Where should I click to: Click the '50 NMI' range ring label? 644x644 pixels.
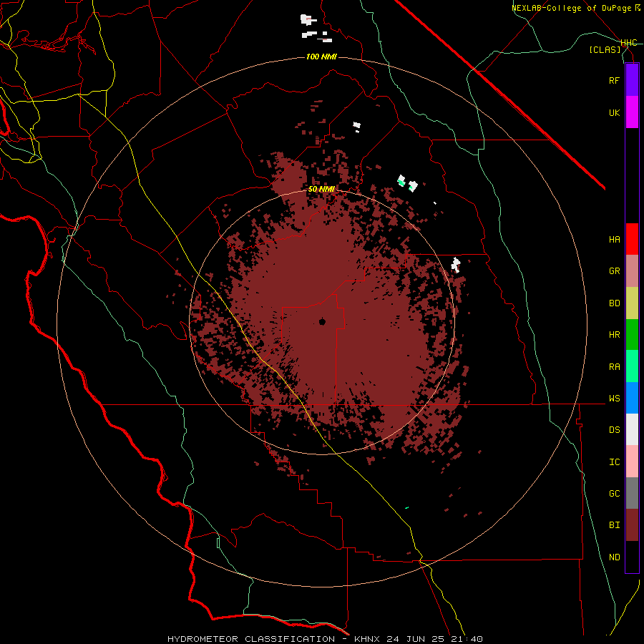(321, 190)
